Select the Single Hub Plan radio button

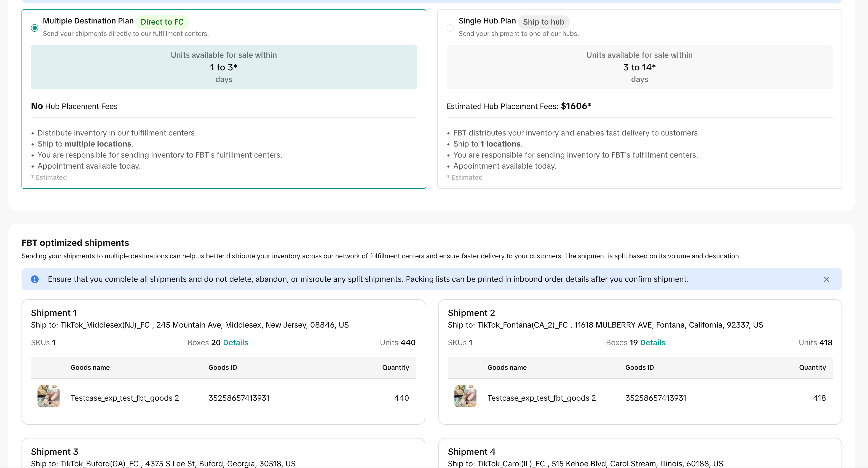450,28
